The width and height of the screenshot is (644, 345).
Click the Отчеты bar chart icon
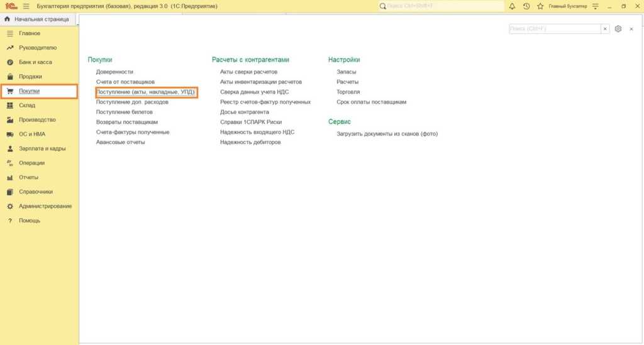[10, 177]
